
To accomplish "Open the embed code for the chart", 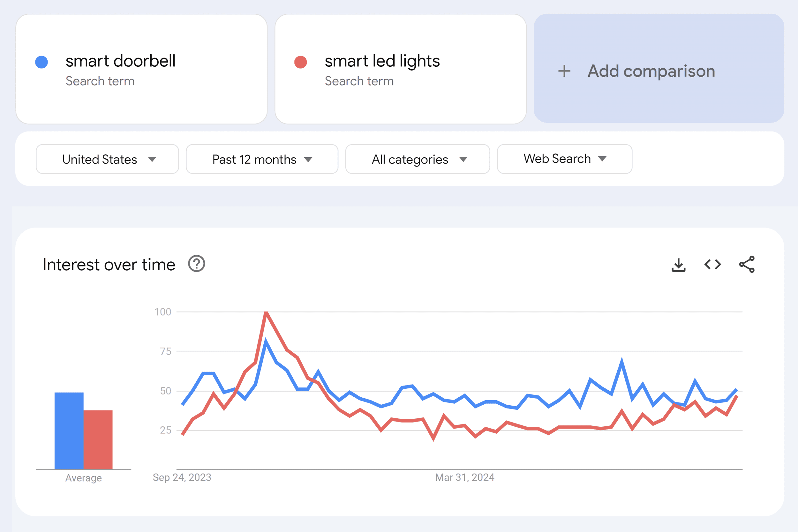I will pyautogui.click(x=712, y=265).
